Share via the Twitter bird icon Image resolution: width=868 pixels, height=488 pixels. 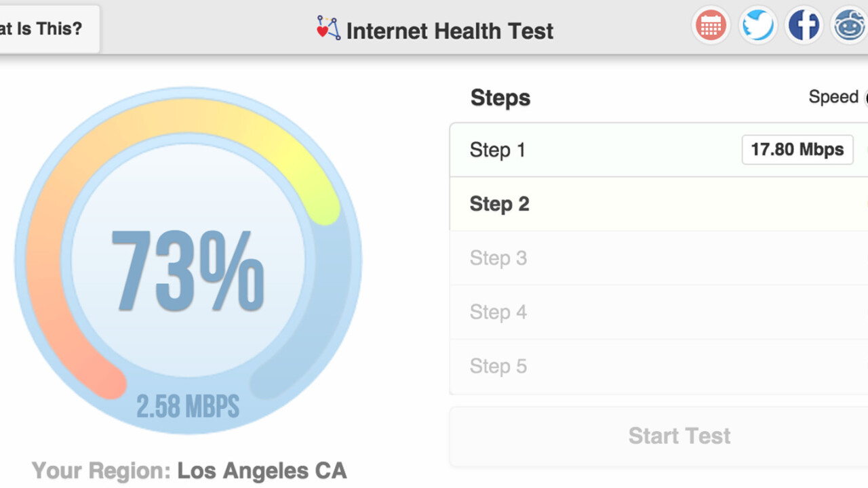click(x=757, y=26)
